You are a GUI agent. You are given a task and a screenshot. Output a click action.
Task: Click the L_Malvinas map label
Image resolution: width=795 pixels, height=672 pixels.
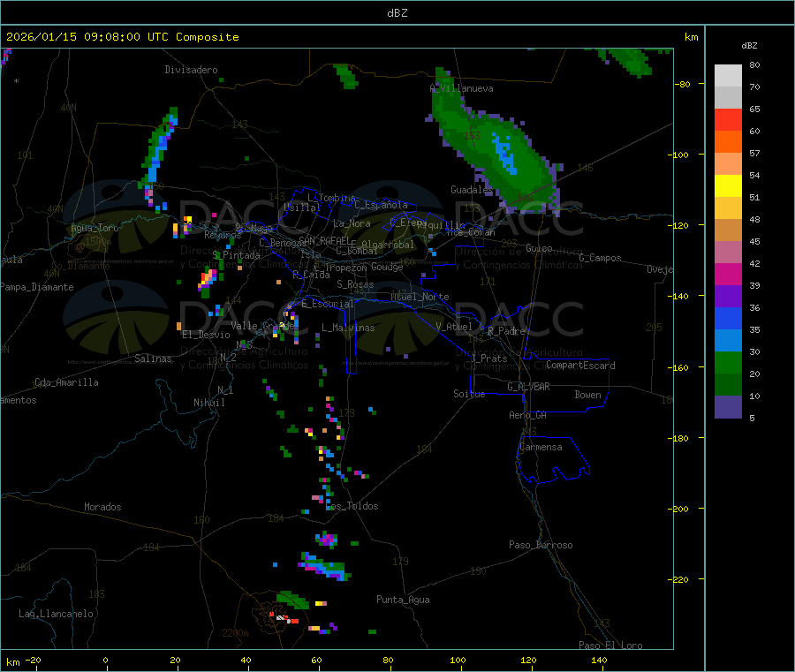pos(348,328)
